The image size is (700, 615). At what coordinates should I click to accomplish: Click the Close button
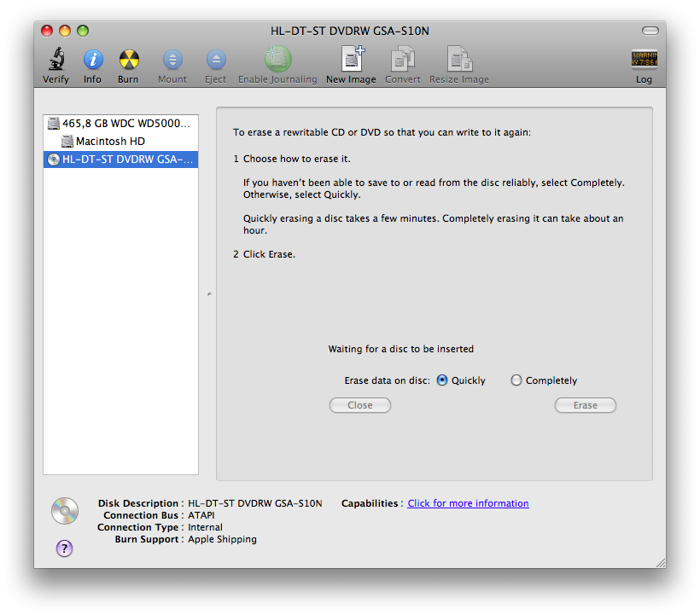[x=360, y=405]
